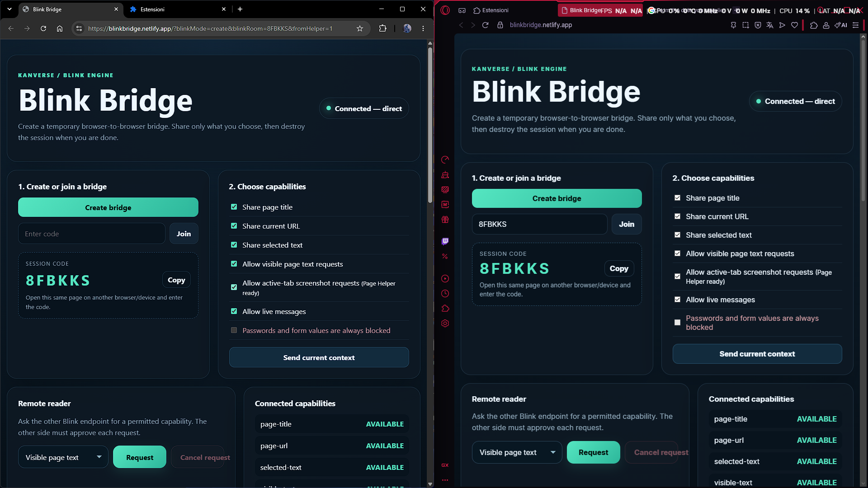
Task: Click the snapshot capture icon in Opera
Action: 745,25
